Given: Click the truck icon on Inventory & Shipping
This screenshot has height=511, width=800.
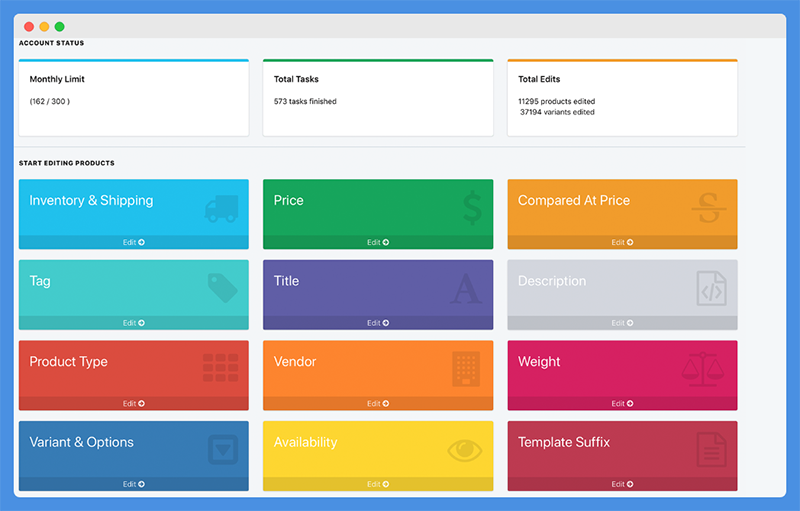Looking at the screenshot, I should click(x=221, y=209).
